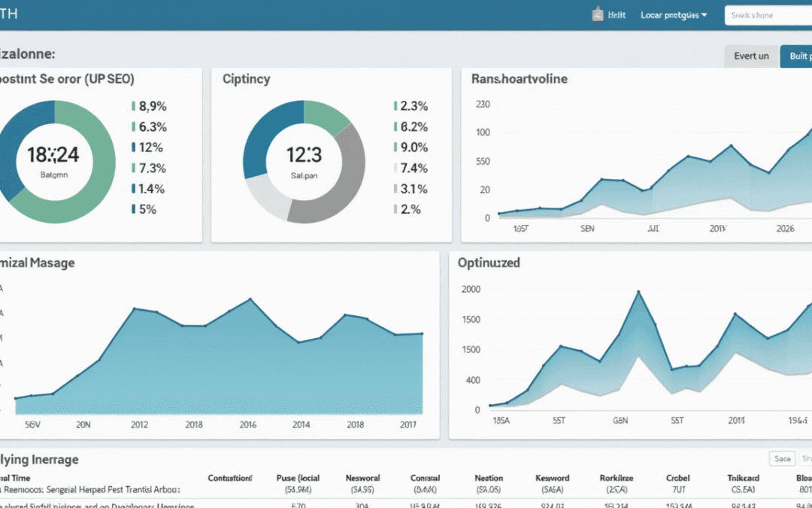Viewport: 812px width, 508px height.
Task: Sort by the Crobel column header
Action: point(678,478)
